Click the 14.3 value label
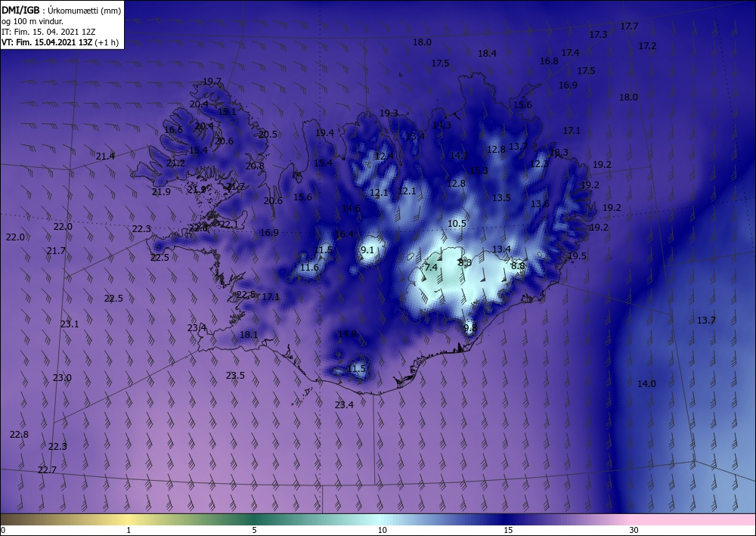Image resolution: width=756 pixels, height=536 pixels. click(442, 125)
